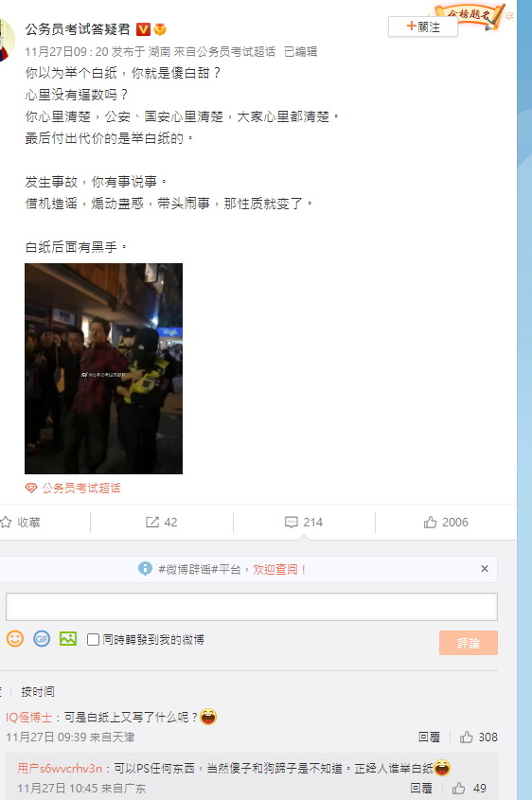Like the post with thumbs-up 2006
532x800 pixels.
[430, 522]
